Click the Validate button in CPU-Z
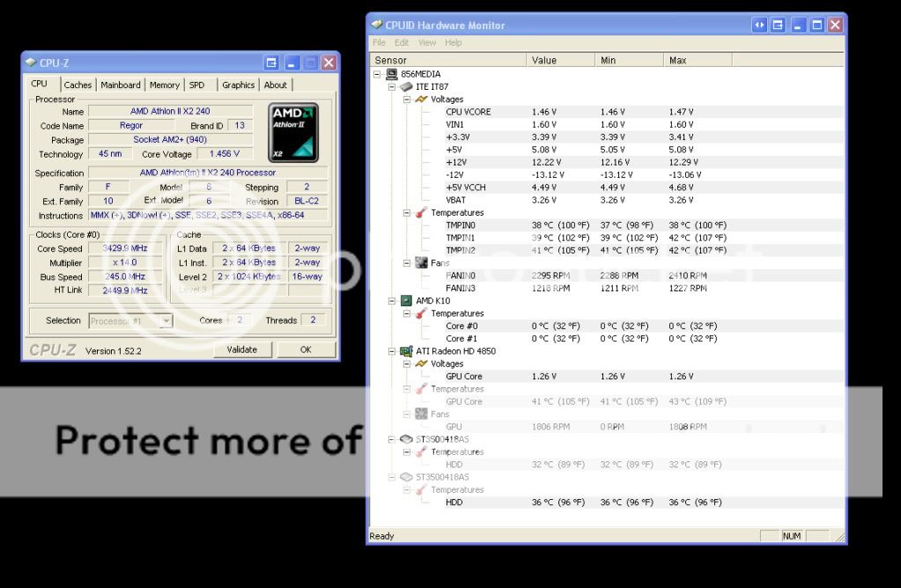This screenshot has height=588, width=901. [243, 349]
